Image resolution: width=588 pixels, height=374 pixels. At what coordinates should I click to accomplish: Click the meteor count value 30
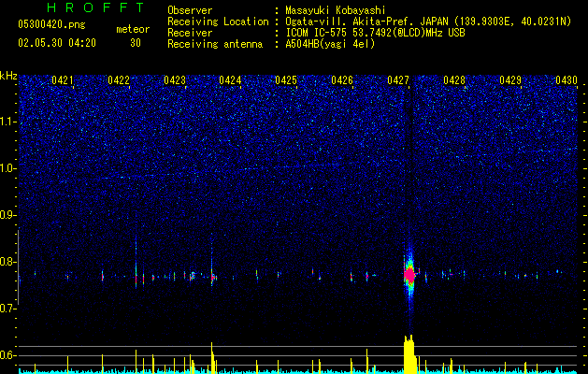[x=136, y=43]
